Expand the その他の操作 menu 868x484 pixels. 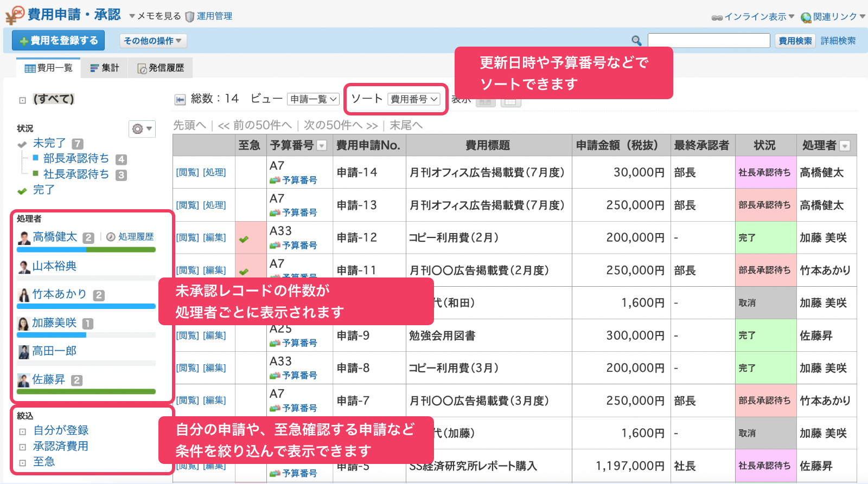[153, 41]
